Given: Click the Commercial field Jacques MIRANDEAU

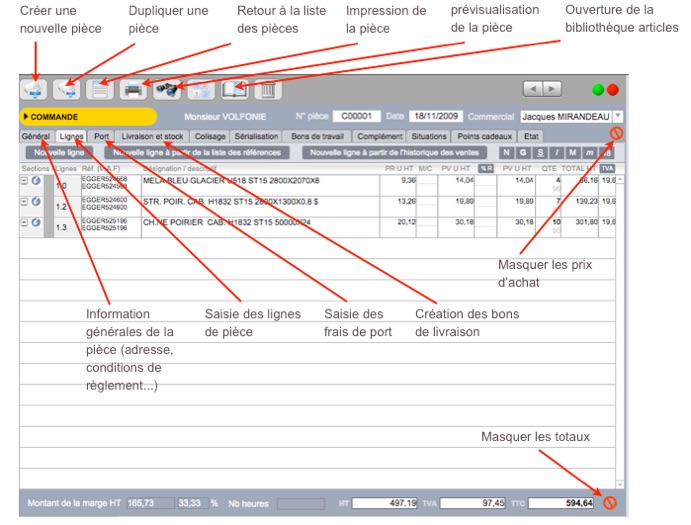Looking at the screenshot, I should (566, 116).
